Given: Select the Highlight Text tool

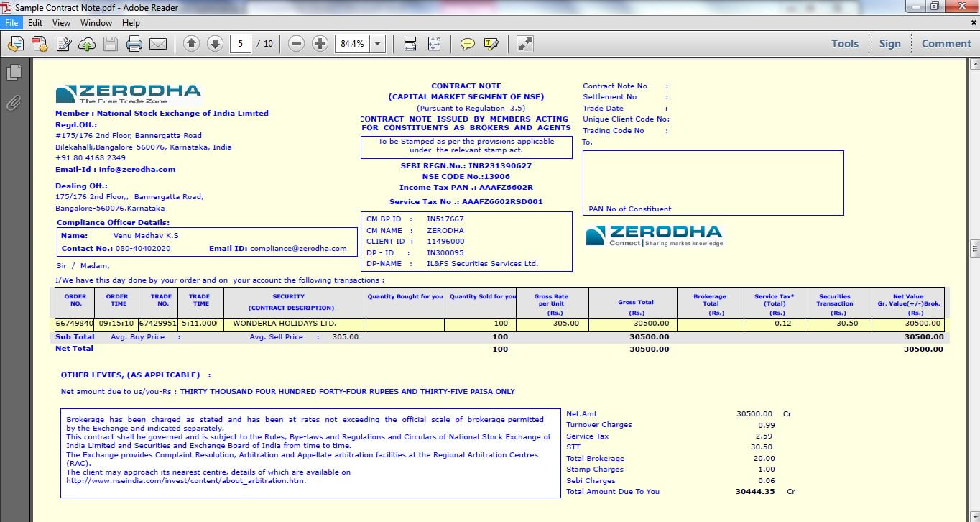Looking at the screenshot, I should click(491, 44).
